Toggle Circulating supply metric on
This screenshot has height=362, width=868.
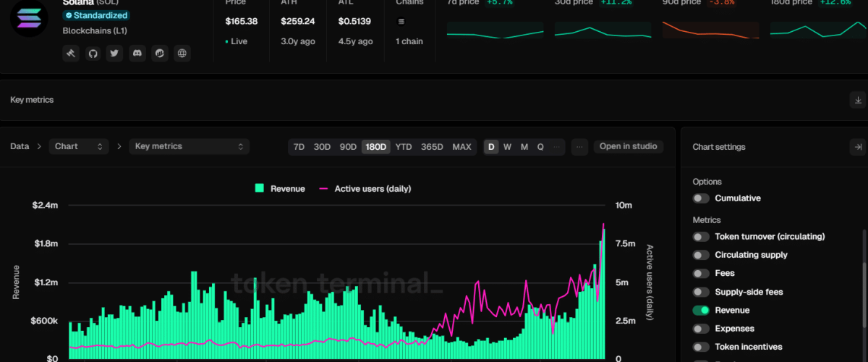[x=701, y=255]
